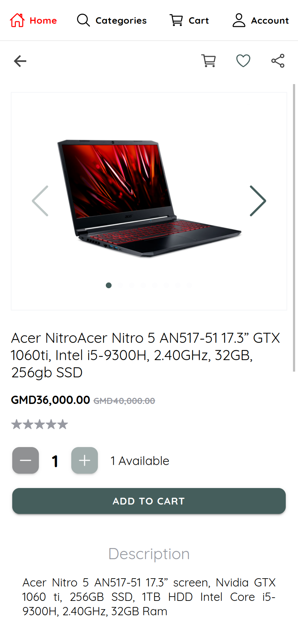Decrease quantity with the minus button
This screenshot has width=298, height=644.
(26, 460)
